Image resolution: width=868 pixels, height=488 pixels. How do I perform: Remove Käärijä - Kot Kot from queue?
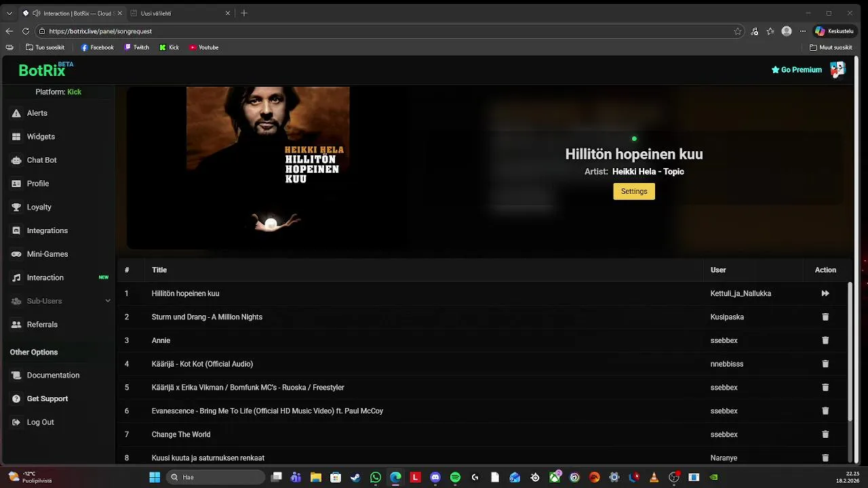[x=825, y=364]
